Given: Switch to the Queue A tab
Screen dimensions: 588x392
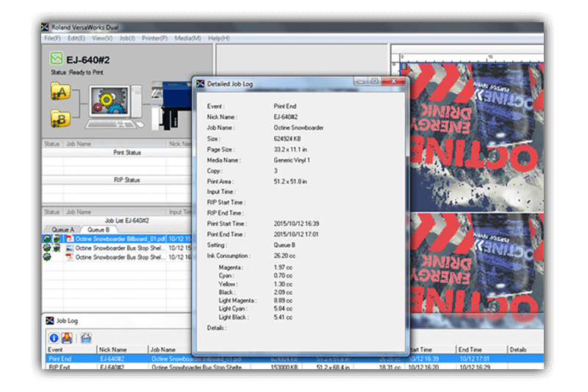Looking at the screenshot, I should pos(61,229).
